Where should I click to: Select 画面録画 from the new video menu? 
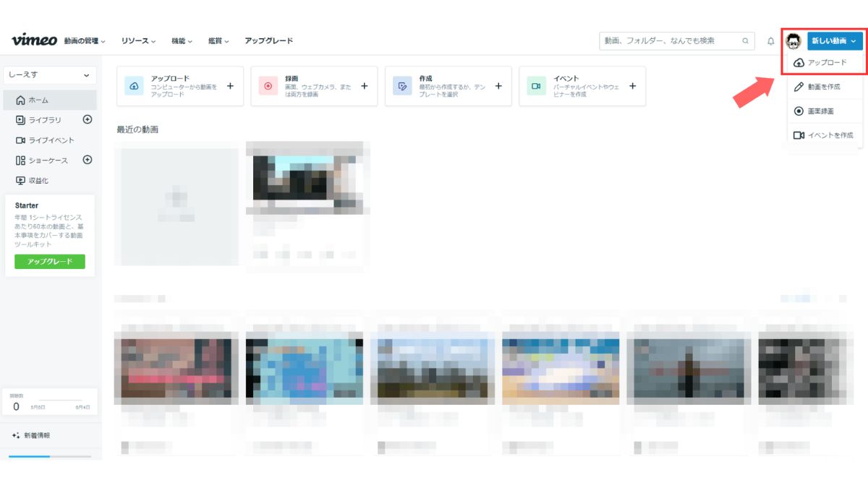tap(825, 111)
